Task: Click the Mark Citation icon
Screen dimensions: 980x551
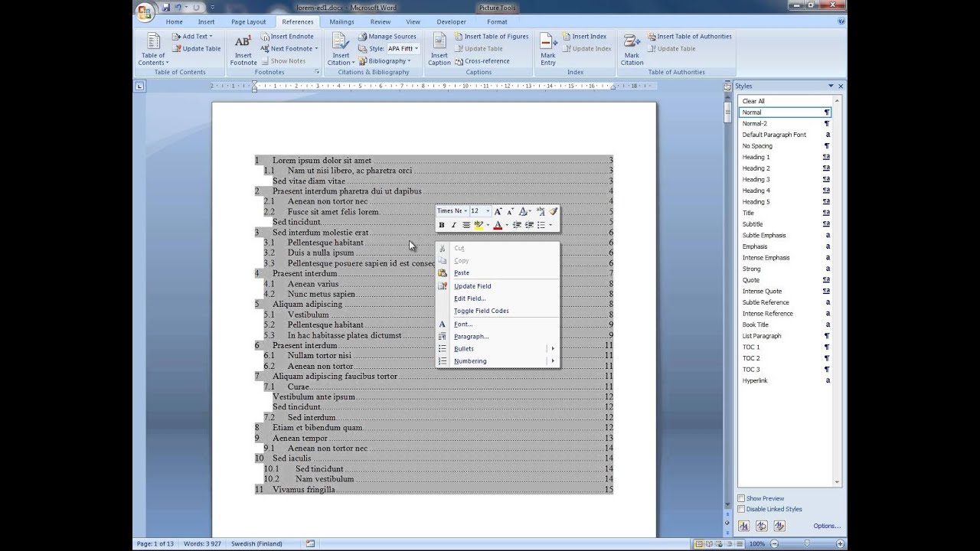Action: click(632, 49)
